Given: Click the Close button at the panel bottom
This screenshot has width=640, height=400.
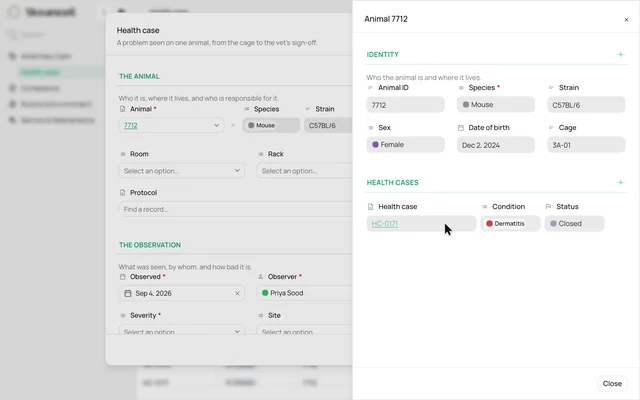Looking at the screenshot, I should pos(612,383).
